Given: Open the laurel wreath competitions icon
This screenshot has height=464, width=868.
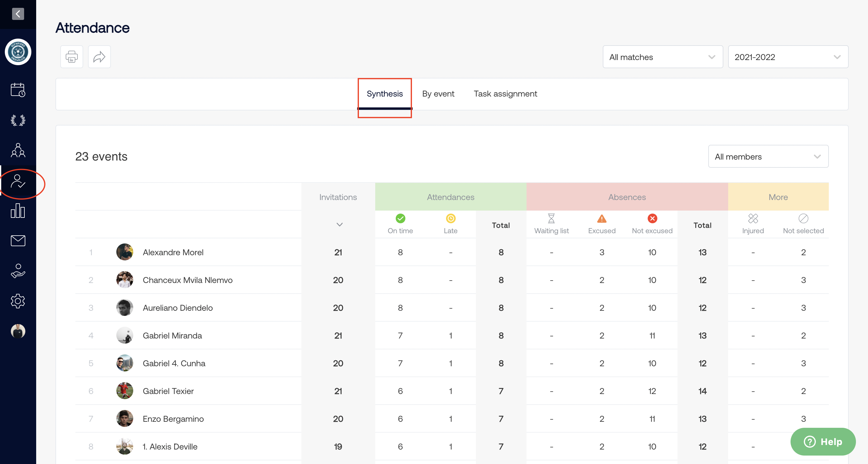Looking at the screenshot, I should coord(18,120).
